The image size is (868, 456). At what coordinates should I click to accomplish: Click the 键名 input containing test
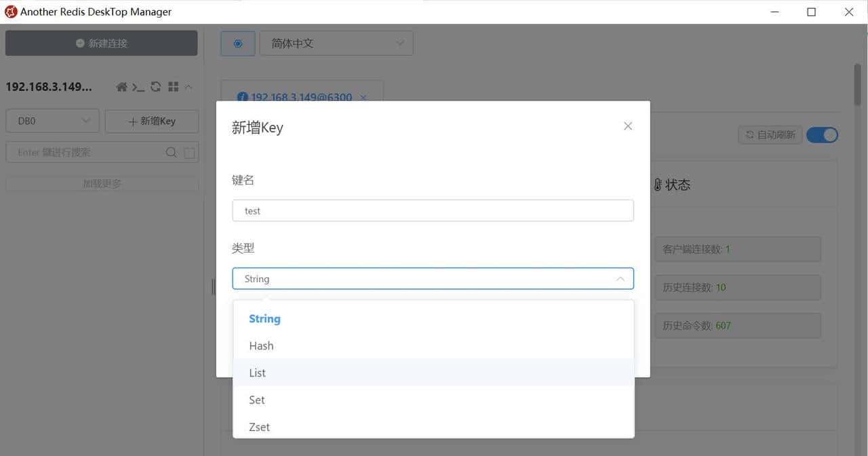[433, 210]
